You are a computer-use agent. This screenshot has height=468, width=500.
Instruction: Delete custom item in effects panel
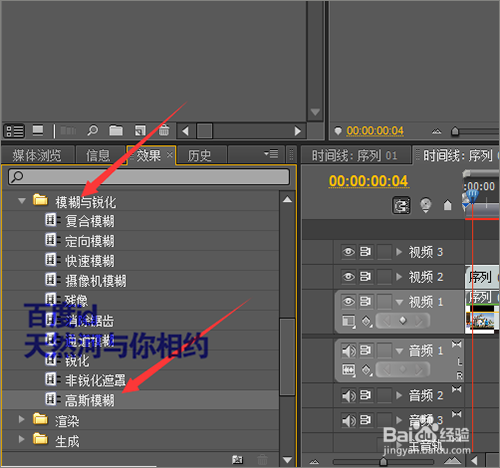262,460
